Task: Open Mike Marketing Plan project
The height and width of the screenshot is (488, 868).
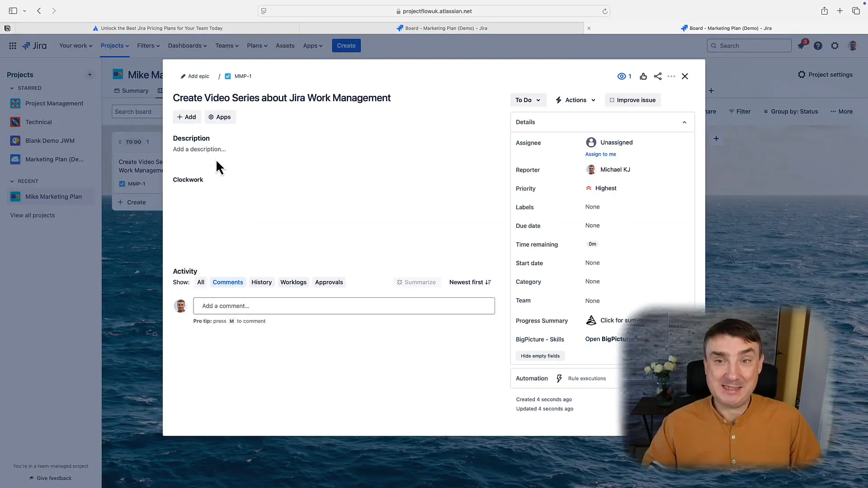Action: [x=50, y=197]
